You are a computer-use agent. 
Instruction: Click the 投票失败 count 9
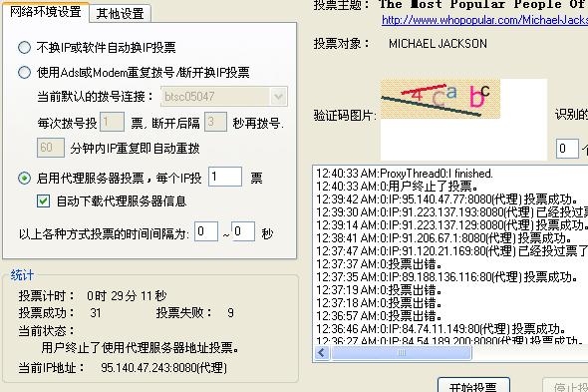(x=230, y=313)
